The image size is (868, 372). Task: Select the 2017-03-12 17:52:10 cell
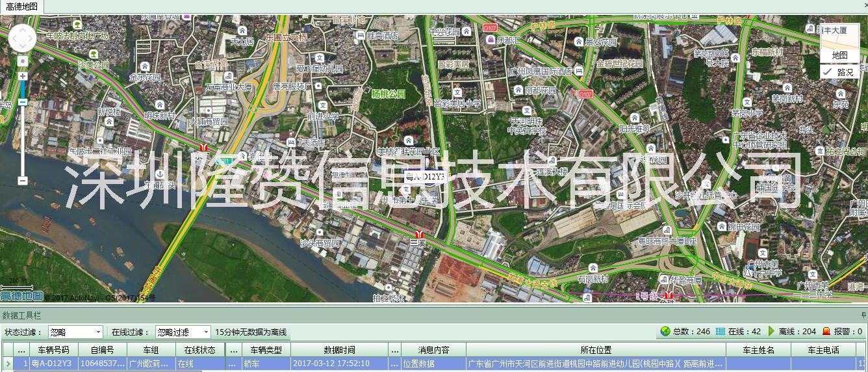[x=340, y=364]
